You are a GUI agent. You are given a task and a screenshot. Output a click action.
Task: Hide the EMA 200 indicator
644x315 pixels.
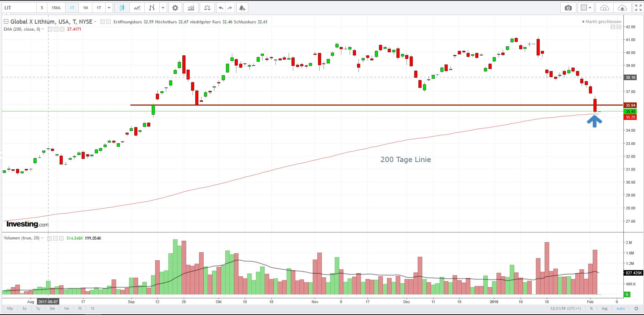pos(50,29)
